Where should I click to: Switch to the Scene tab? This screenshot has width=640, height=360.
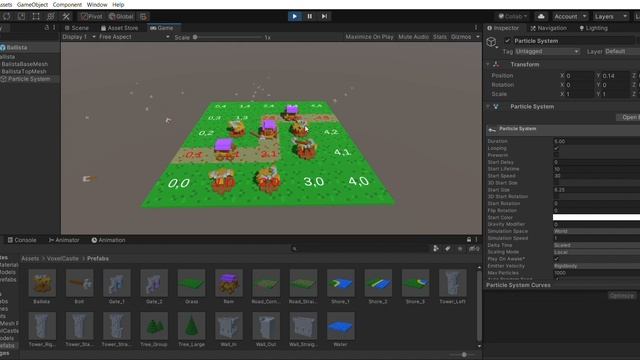pos(77,28)
